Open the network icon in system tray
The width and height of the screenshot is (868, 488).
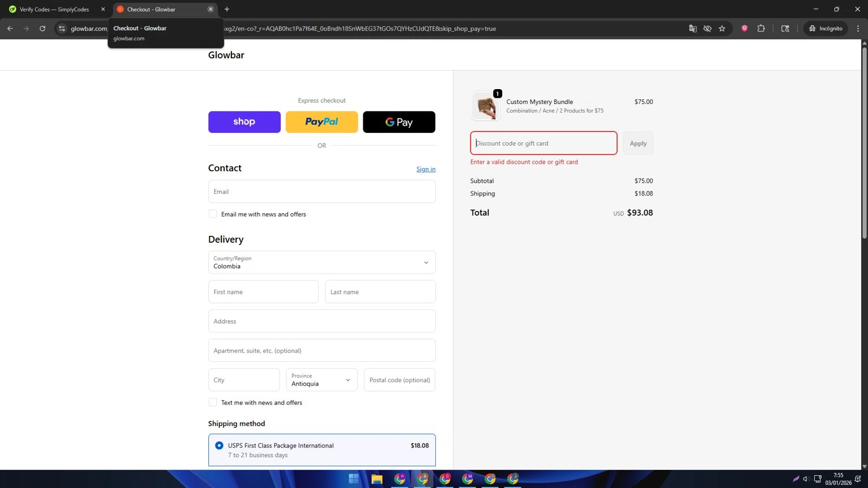[x=818, y=479]
